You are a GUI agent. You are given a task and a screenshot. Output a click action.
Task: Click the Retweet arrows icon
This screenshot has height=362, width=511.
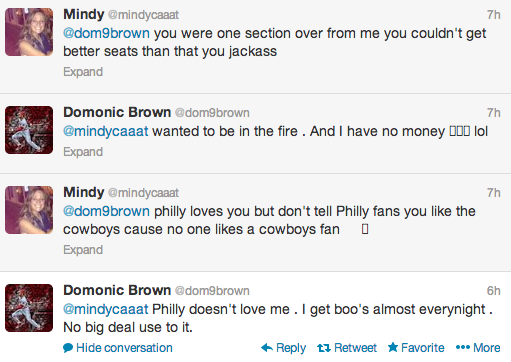click(324, 348)
